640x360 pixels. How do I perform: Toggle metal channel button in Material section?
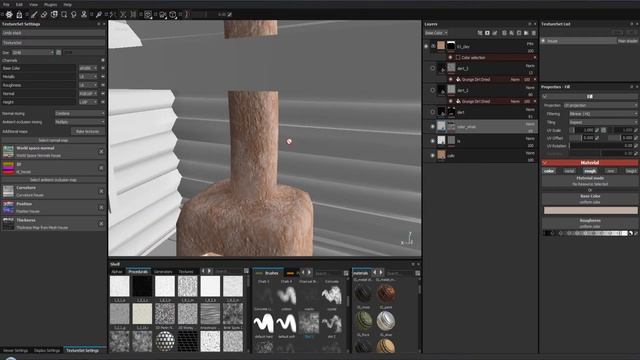pyautogui.click(x=569, y=171)
